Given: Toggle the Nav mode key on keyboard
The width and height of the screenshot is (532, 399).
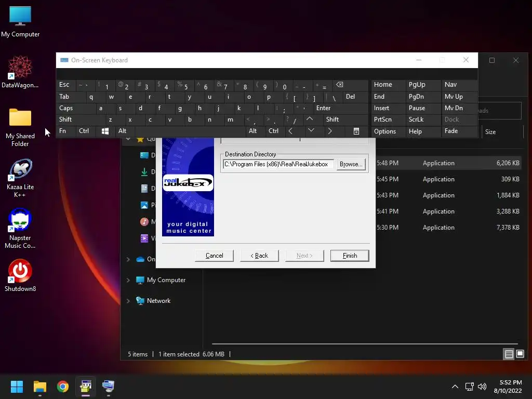Looking at the screenshot, I should (x=459, y=85).
